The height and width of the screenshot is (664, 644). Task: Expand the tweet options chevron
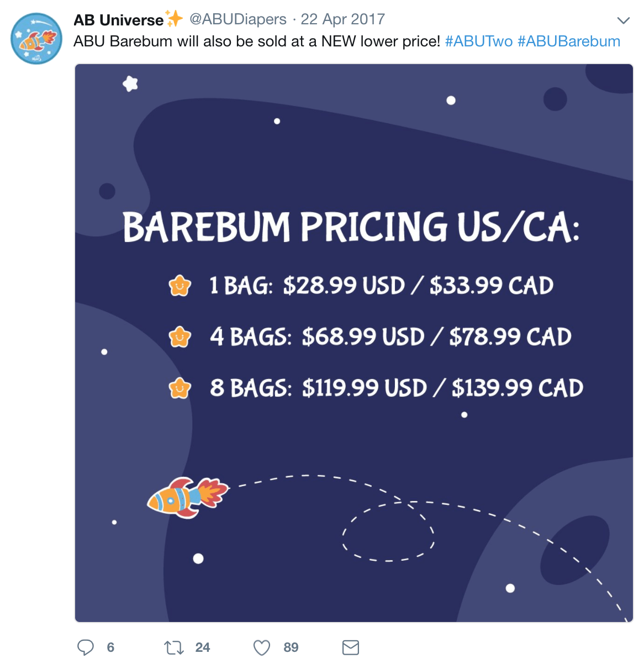click(624, 21)
